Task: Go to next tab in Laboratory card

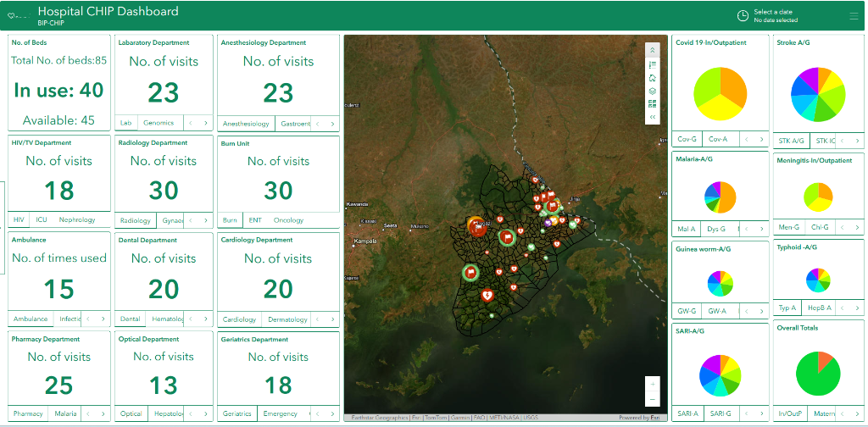Action: pos(205,124)
